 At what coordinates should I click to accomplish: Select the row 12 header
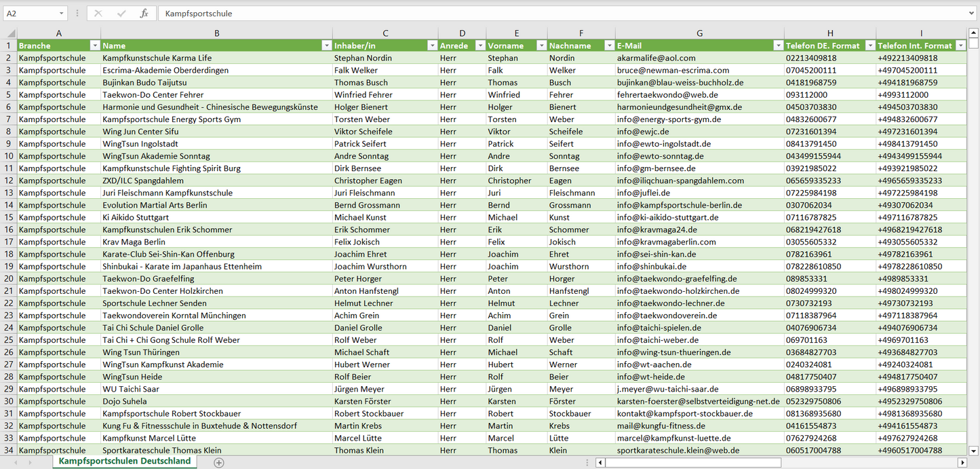tap(9, 181)
